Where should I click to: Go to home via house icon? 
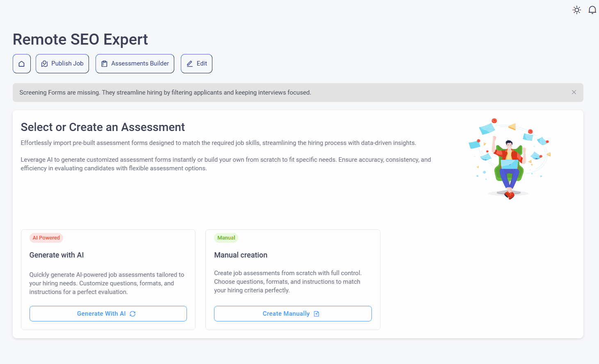point(22,64)
